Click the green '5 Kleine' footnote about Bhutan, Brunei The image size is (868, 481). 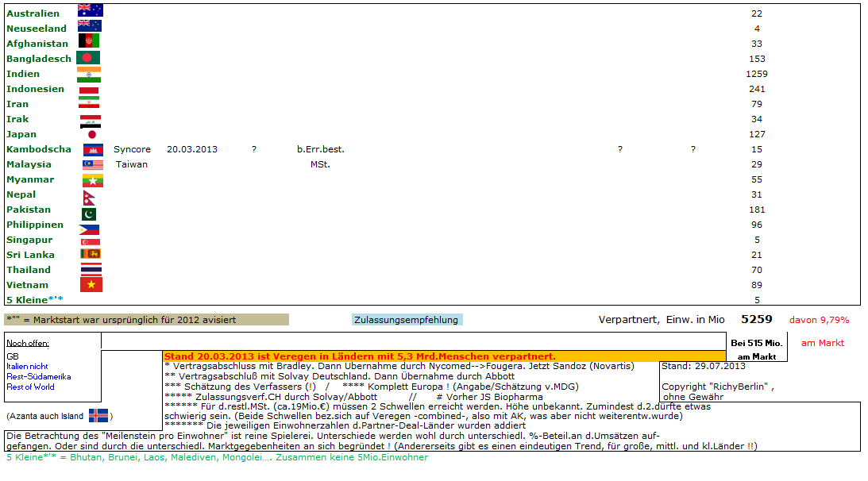coord(217,457)
